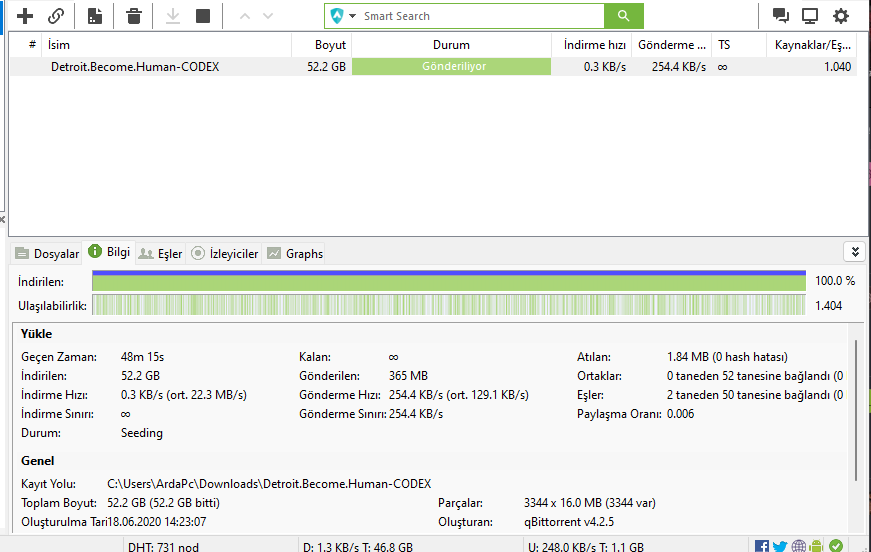
Task: Click the green Gönderiliyor status bar
Action: 452,67
